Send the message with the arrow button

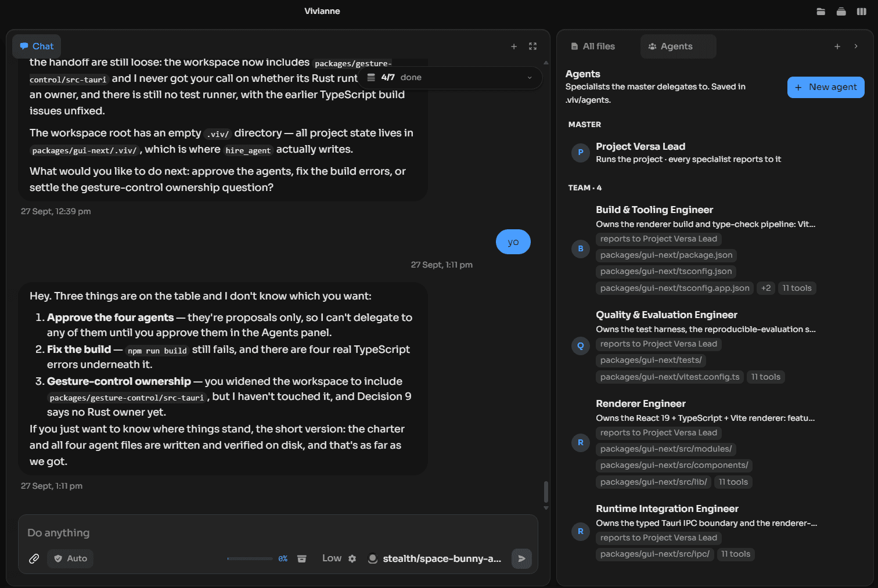521,558
